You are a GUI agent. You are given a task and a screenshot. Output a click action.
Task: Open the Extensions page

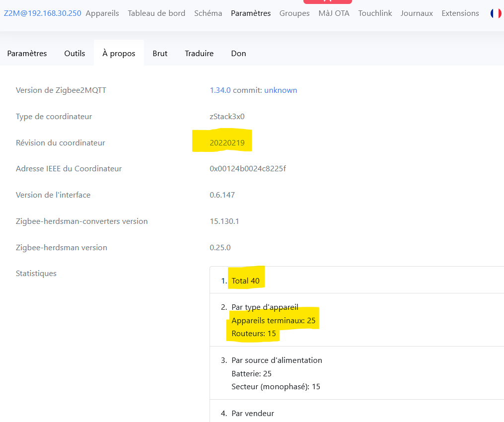coord(460,13)
